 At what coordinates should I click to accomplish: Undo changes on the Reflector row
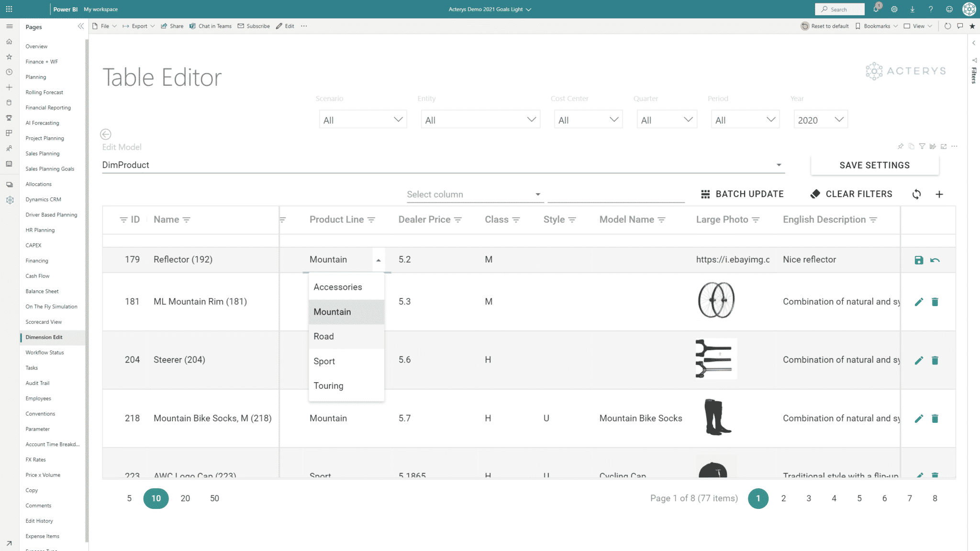(935, 260)
